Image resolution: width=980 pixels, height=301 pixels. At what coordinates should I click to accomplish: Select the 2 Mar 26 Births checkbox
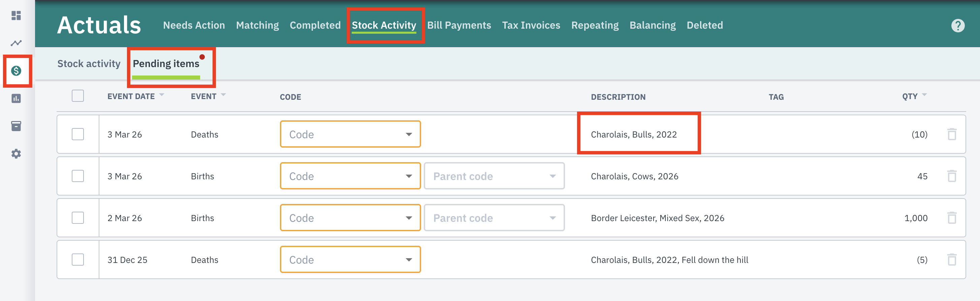coord(77,218)
